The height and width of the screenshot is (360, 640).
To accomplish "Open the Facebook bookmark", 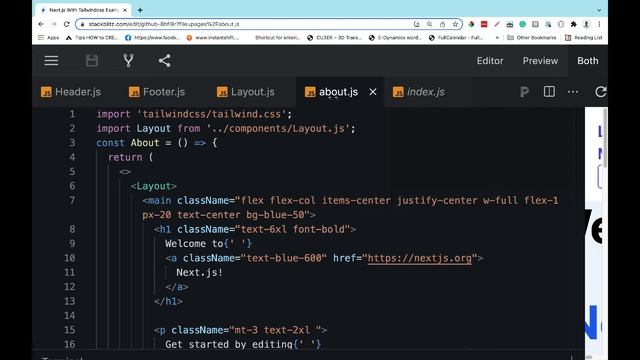I will 152,38.
